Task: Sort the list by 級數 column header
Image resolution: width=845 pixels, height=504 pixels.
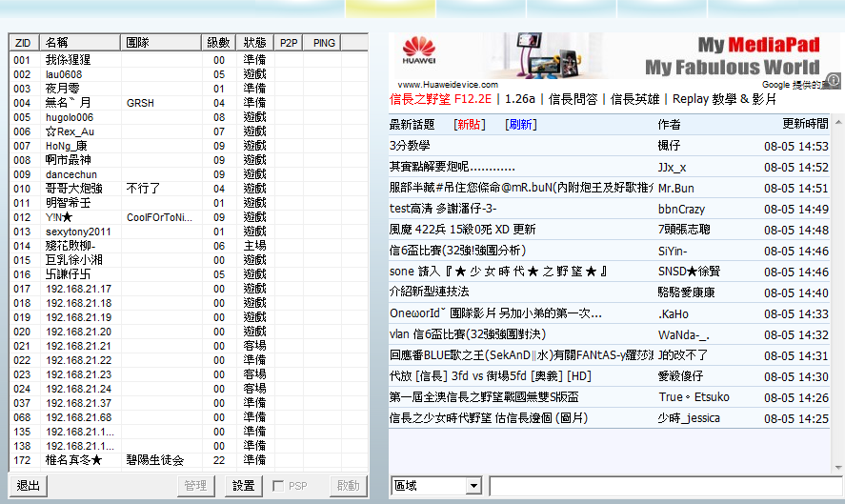Action: point(219,43)
